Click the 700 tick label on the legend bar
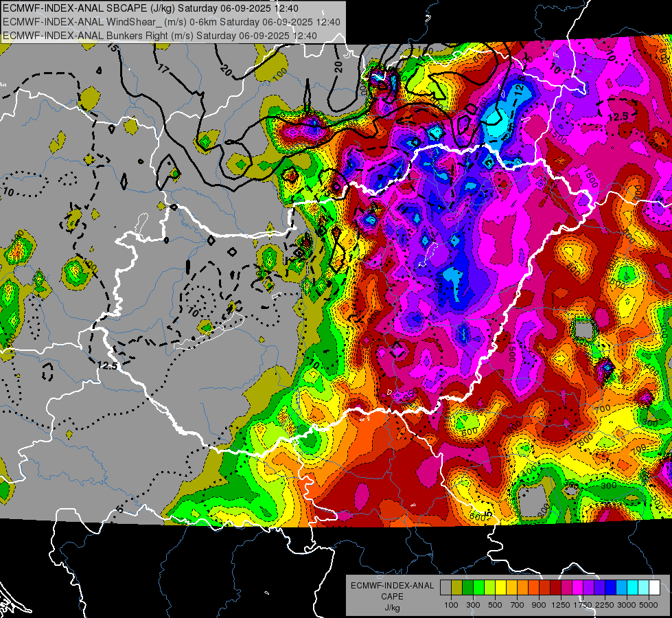Image resolution: width=672 pixels, height=618 pixels. (518, 605)
